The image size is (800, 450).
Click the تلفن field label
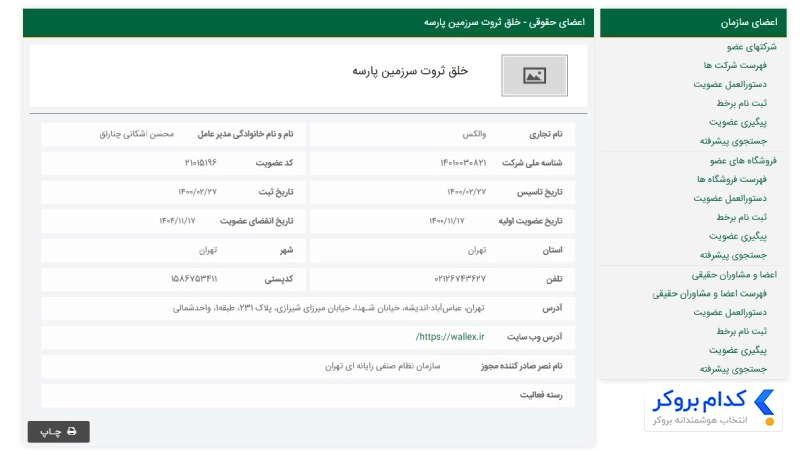pos(554,279)
